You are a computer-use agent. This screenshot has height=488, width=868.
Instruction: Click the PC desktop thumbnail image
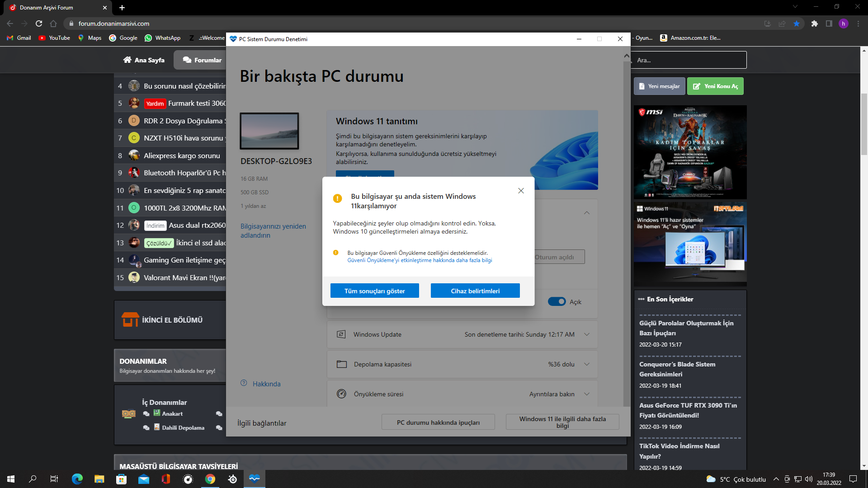[x=269, y=131]
